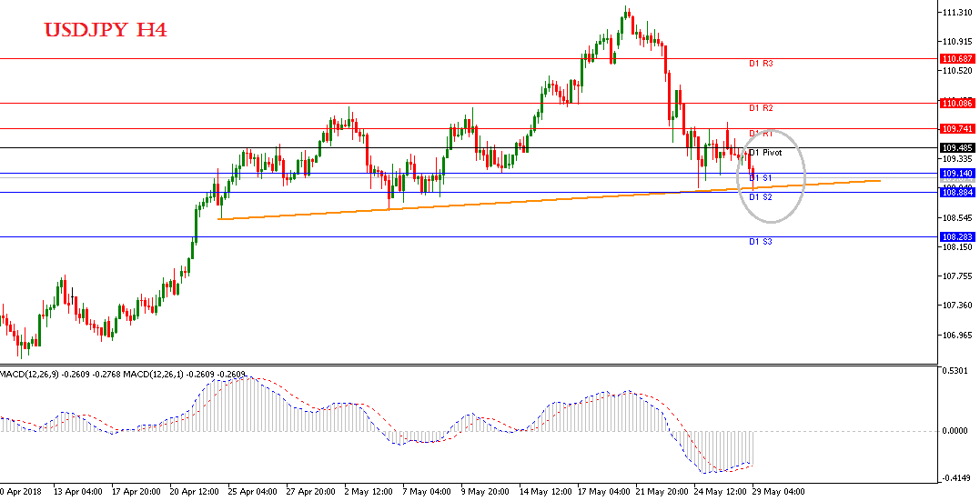This screenshot has height=501, width=980.
Task: Click the 21 May 20:00 time label
Action: (x=662, y=492)
